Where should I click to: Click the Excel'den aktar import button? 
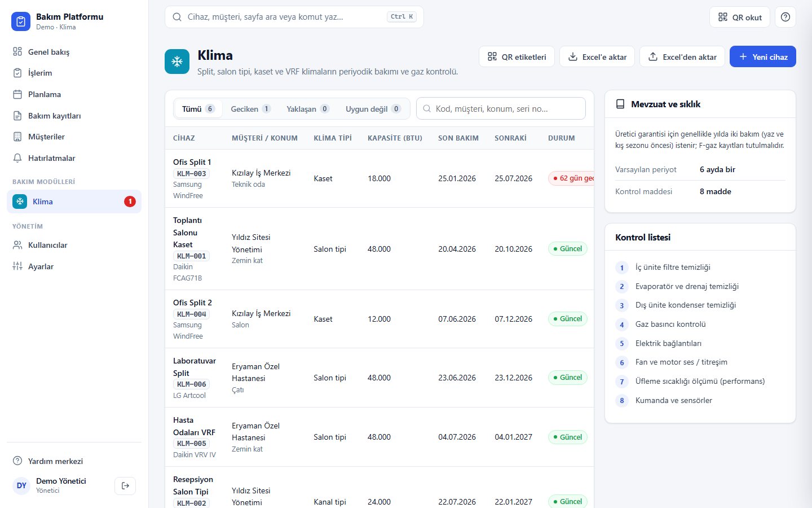pyautogui.click(x=682, y=56)
